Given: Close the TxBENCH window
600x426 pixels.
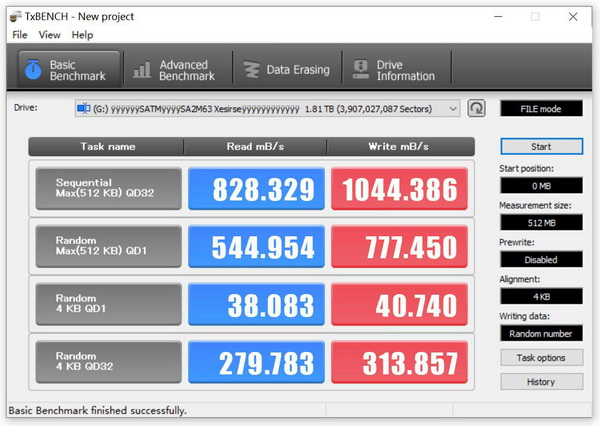Looking at the screenshot, I should tap(573, 16).
